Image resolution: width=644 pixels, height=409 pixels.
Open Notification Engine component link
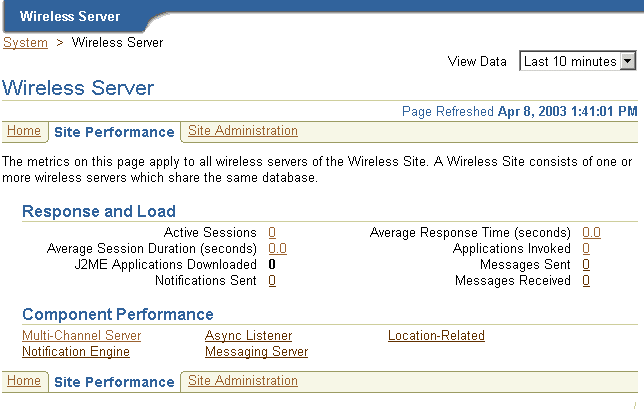click(x=76, y=352)
